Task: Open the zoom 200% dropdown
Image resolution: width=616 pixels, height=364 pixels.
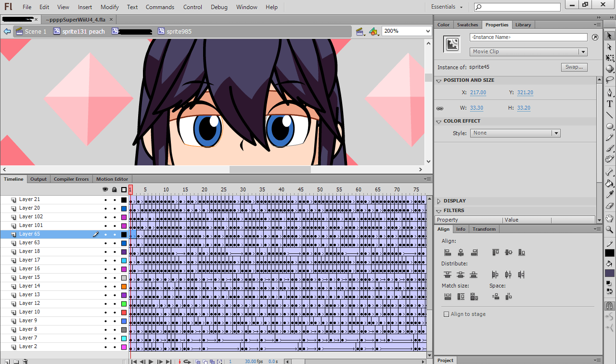Action: [x=428, y=31]
